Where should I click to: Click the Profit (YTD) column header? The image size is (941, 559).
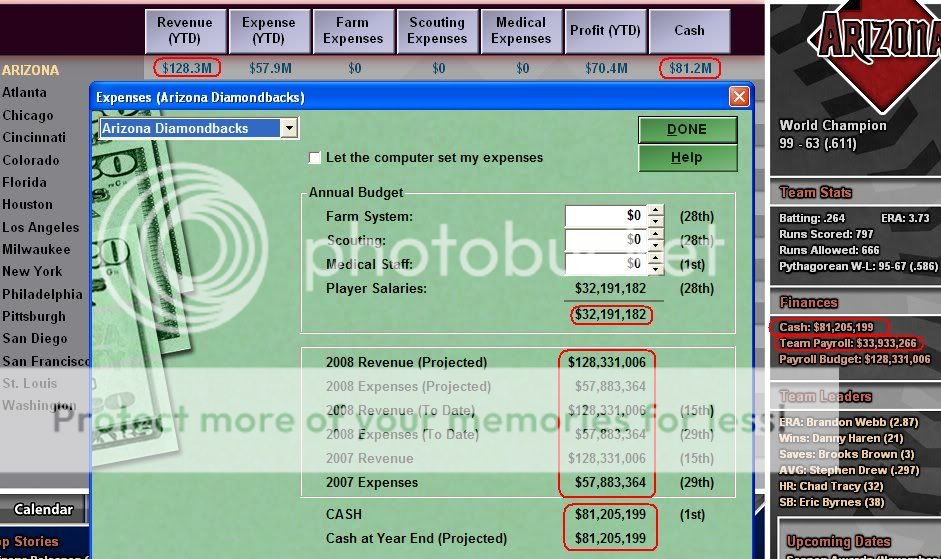tap(605, 31)
